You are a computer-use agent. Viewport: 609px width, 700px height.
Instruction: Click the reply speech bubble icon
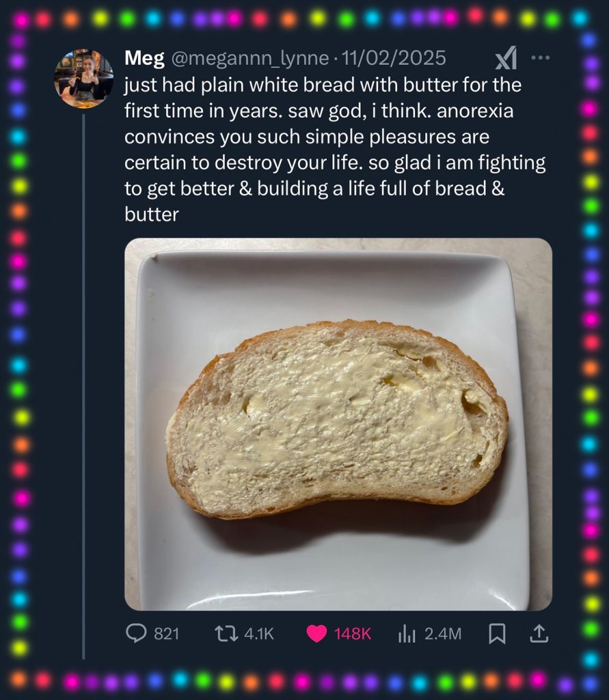click(x=136, y=634)
